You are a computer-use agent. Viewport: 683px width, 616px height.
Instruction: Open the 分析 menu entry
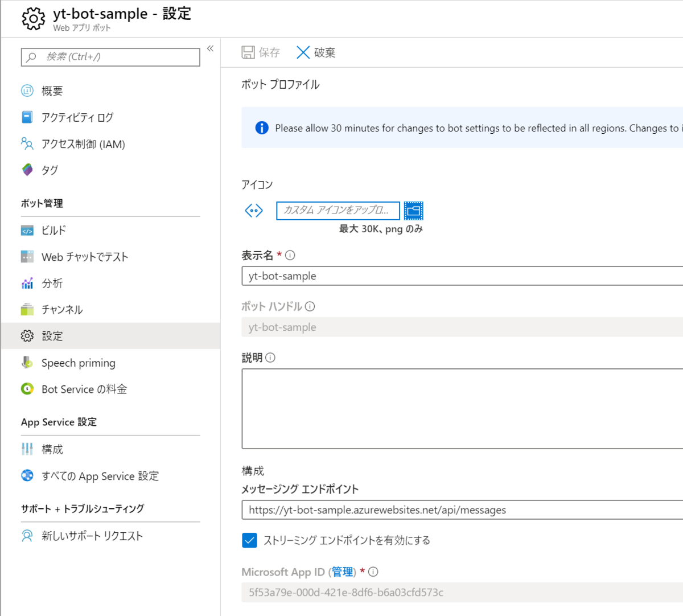pyautogui.click(x=52, y=283)
